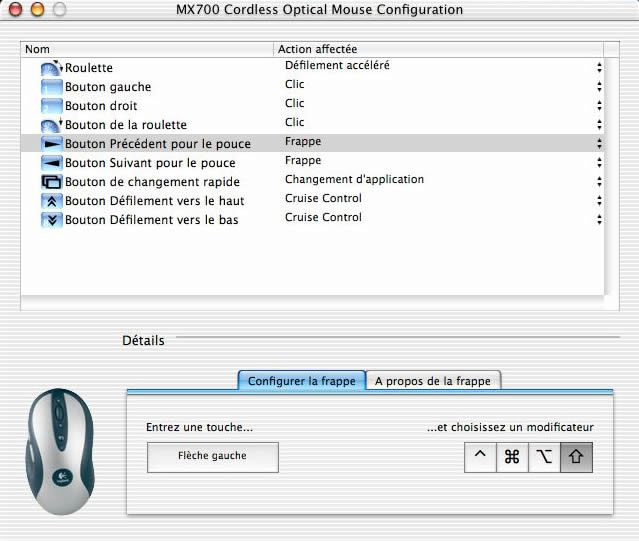Close the window with the red button
Viewport: 639px width, 541px height.
pyautogui.click(x=15, y=9)
